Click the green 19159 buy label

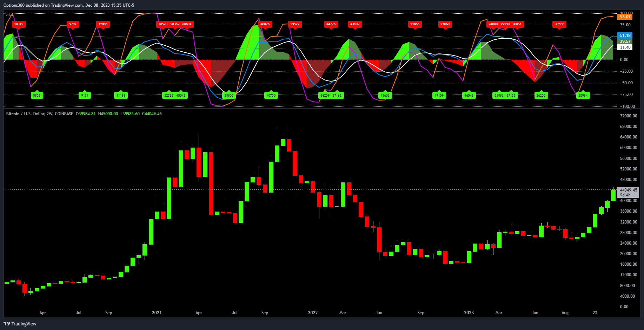point(439,95)
